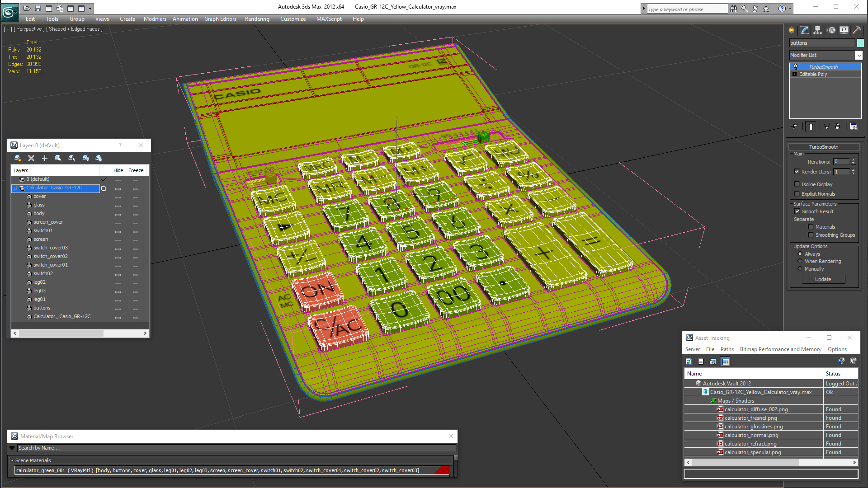Open the Rendering menu

[257, 19]
